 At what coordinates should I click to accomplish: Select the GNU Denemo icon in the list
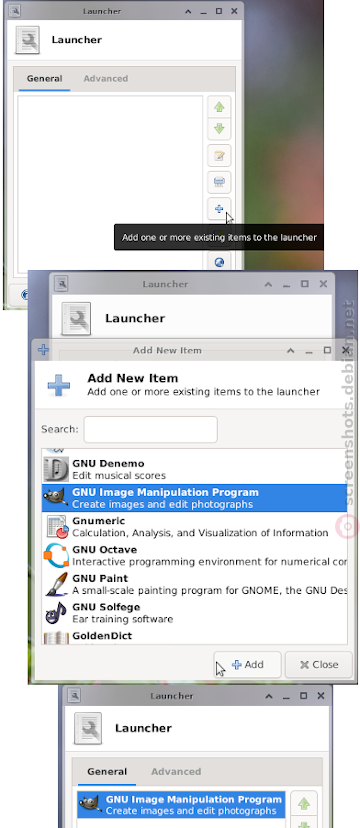click(56, 469)
